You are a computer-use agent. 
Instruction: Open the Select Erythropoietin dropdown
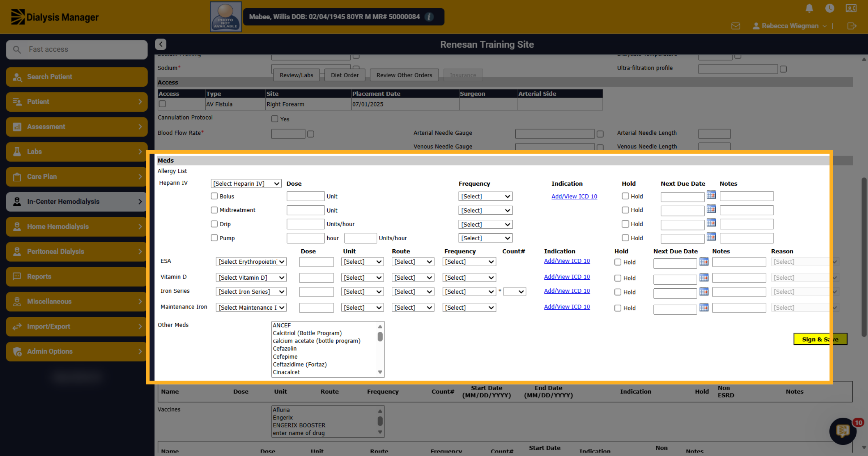[251, 262]
